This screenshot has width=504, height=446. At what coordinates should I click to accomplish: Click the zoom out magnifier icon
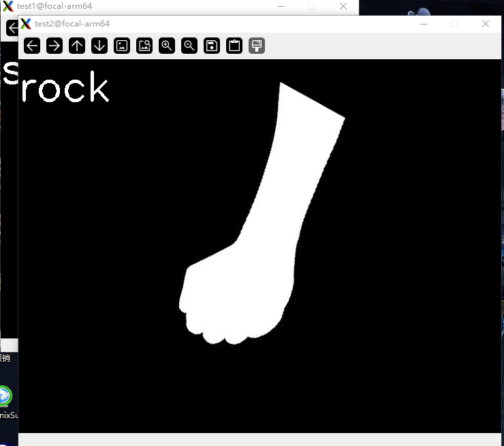[x=189, y=46]
